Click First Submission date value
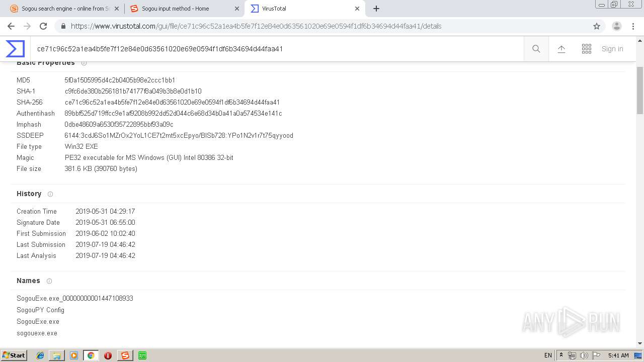This screenshot has height=362, width=644. [105, 234]
